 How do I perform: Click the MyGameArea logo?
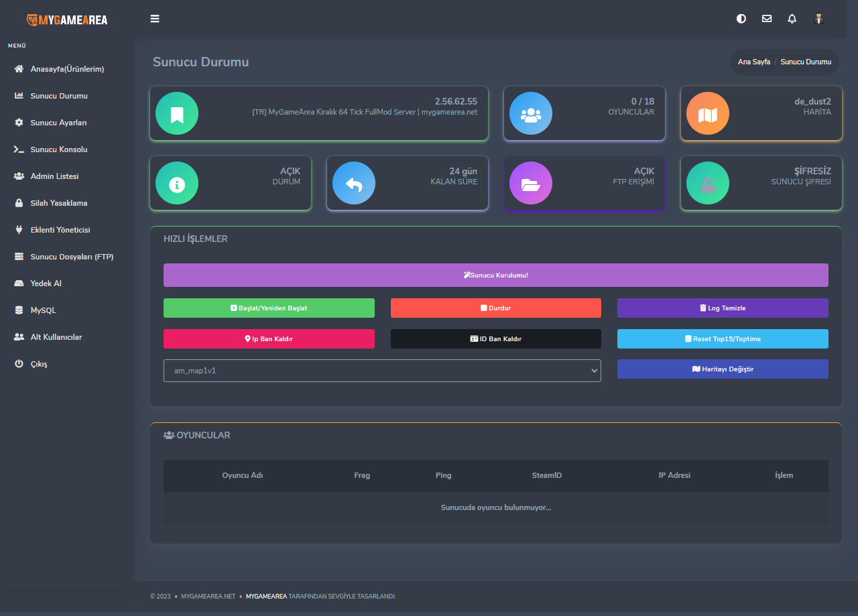pyautogui.click(x=67, y=19)
